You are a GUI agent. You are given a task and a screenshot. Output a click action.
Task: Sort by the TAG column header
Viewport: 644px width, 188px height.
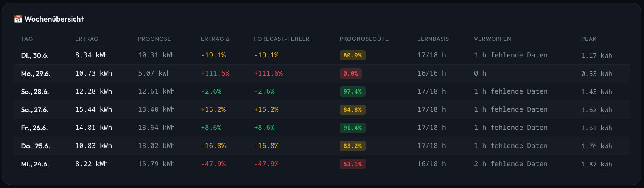[27, 39]
